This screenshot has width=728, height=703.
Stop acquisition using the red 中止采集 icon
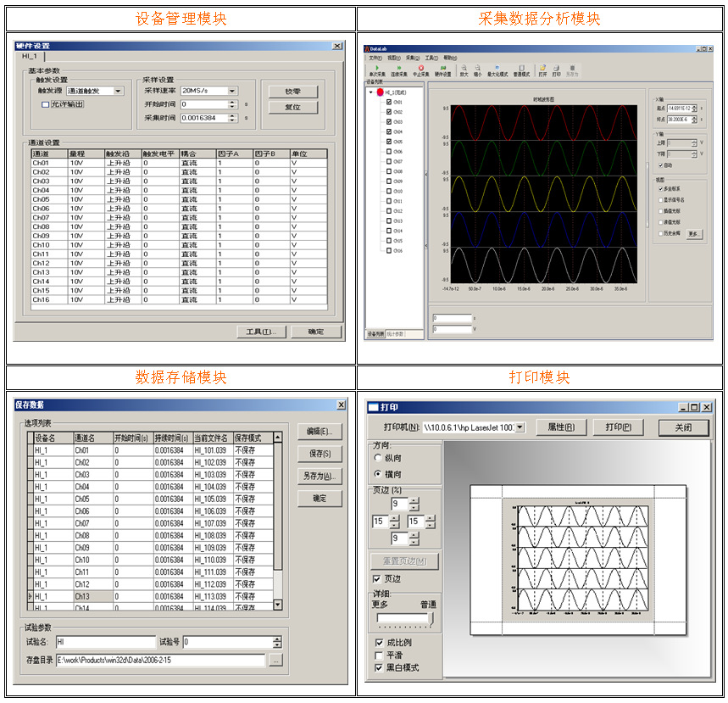420,68
